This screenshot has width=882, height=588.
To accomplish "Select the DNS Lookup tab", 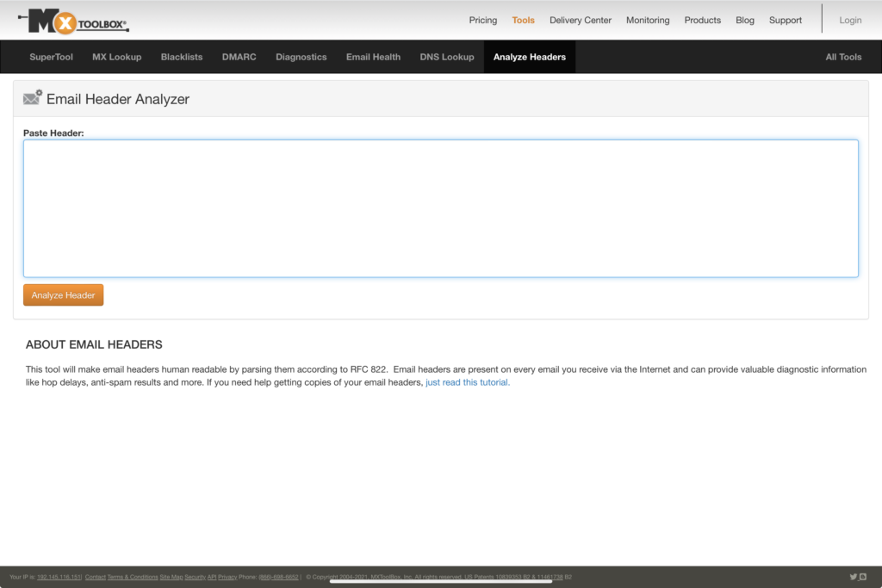I will (x=447, y=57).
